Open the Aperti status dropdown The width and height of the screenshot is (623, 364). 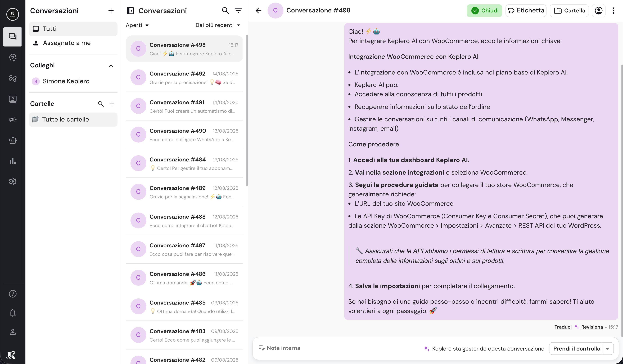click(x=137, y=25)
